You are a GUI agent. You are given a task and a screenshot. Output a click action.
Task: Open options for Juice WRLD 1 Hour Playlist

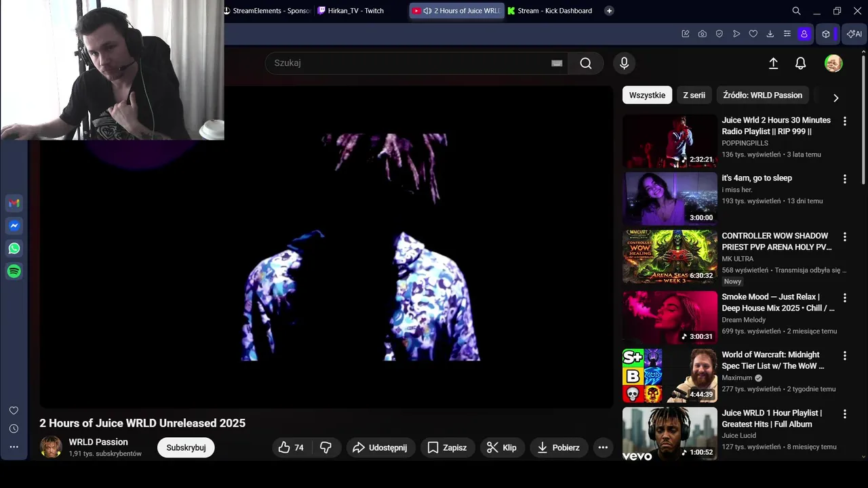tap(845, 414)
